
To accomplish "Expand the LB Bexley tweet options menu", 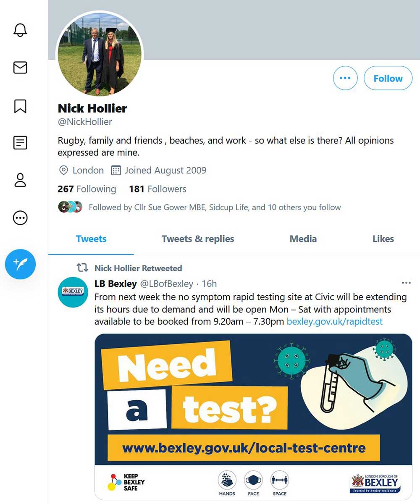I will coord(406,283).
